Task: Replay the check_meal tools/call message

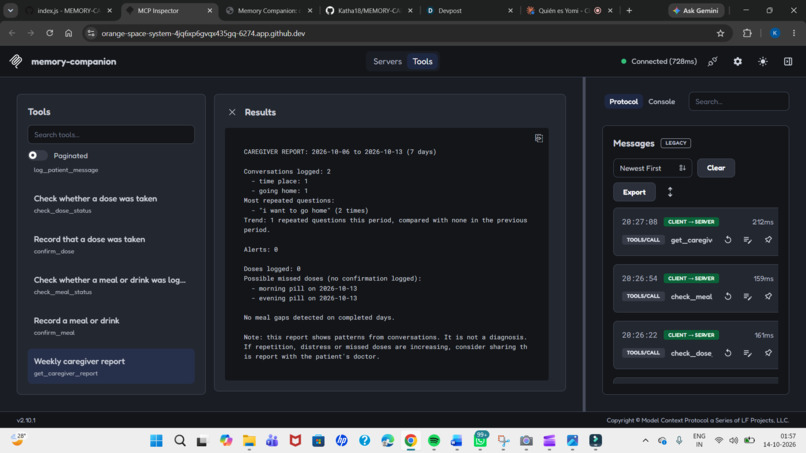Action: click(728, 296)
